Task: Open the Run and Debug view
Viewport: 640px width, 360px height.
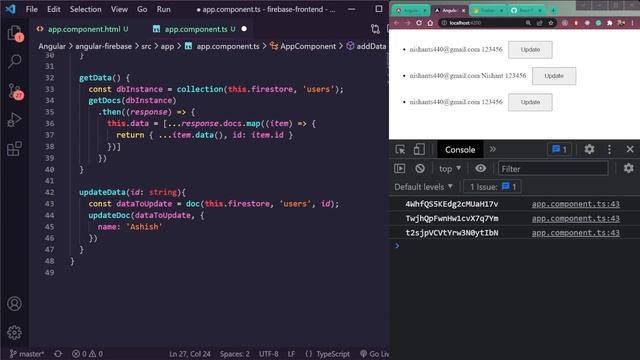Action: point(15,120)
